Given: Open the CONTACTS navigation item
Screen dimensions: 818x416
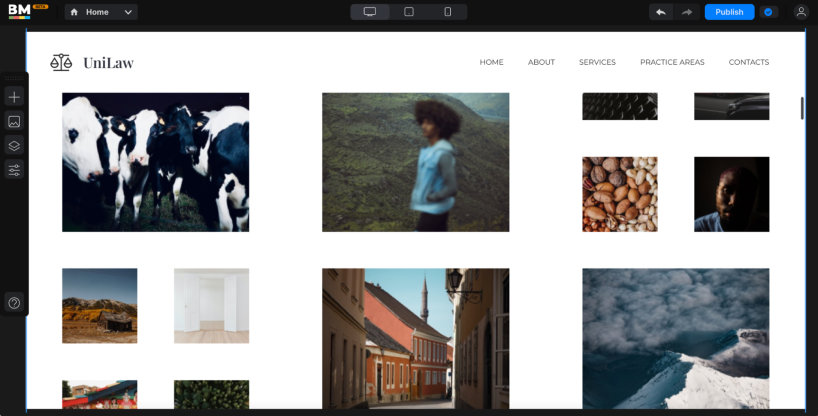Looking at the screenshot, I should pyautogui.click(x=749, y=62).
